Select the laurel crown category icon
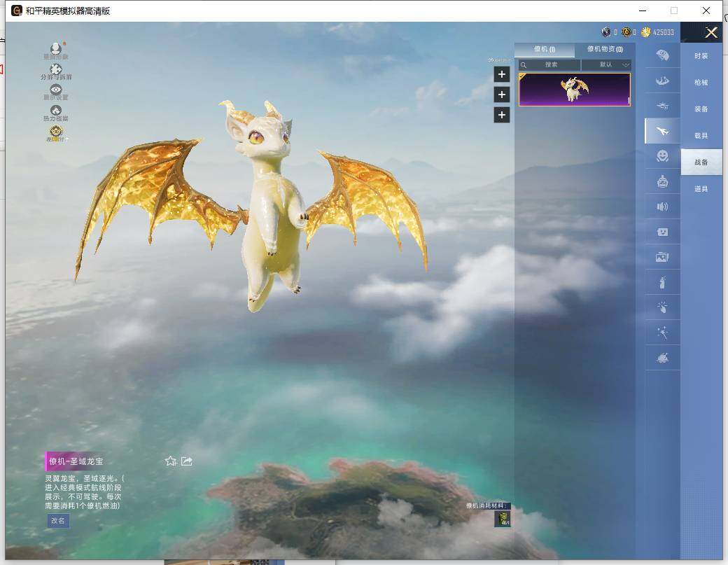The image size is (728, 565). pos(662,81)
